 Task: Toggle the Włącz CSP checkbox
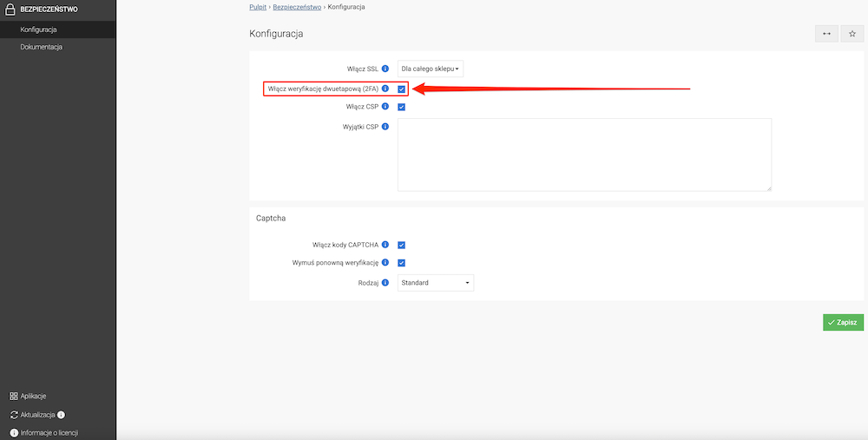coord(401,107)
